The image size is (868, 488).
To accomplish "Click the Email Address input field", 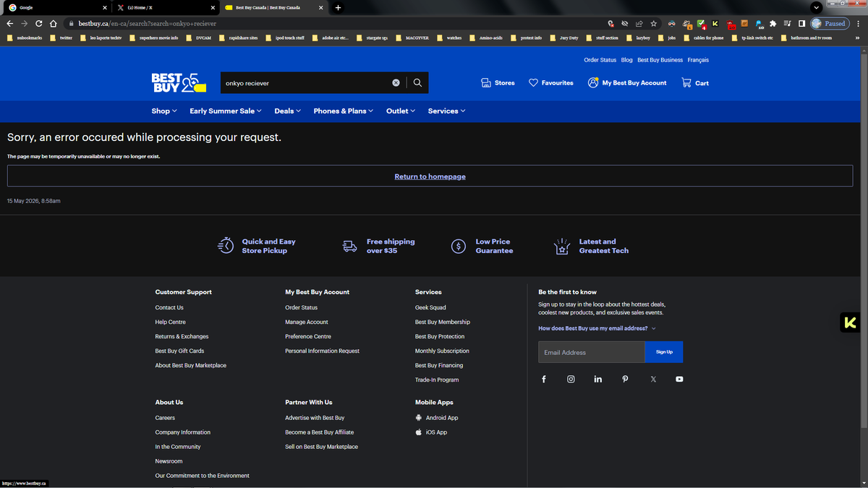I will pyautogui.click(x=592, y=352).
